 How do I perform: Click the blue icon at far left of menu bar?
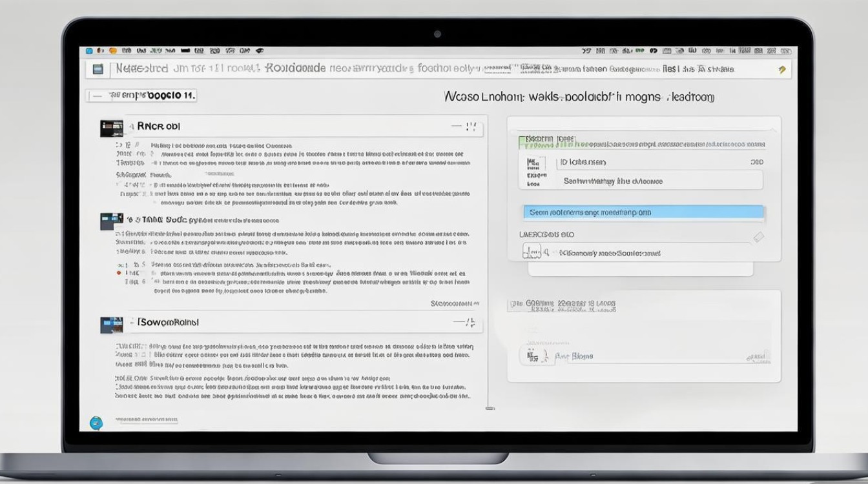pos(90,50)
